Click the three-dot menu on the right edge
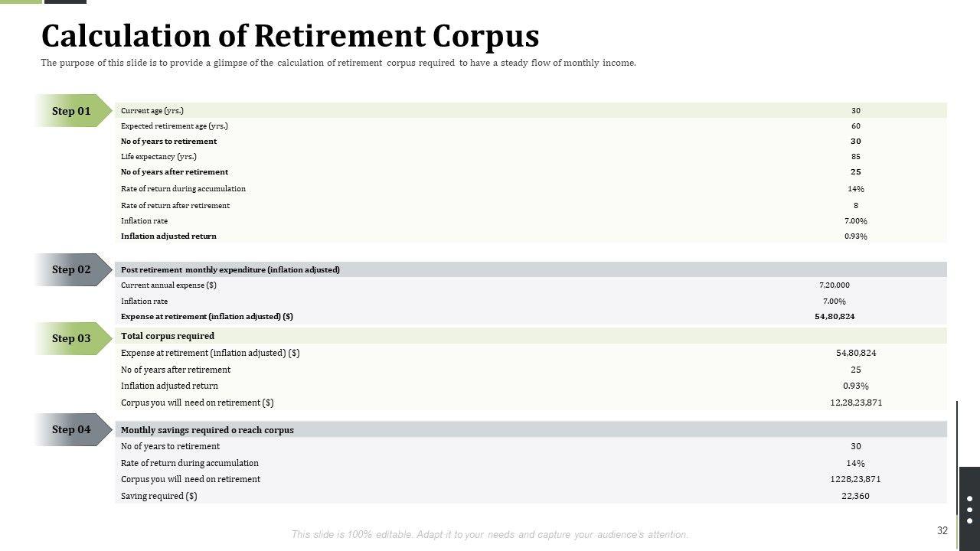980x551 pixels. click(969, 510)
